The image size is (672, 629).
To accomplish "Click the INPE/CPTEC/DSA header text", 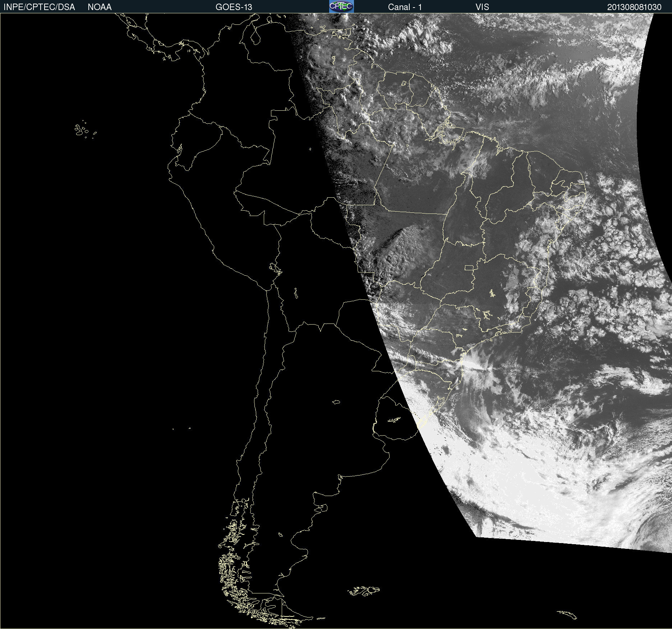I will pyautogui.click(x=39, y=7).
